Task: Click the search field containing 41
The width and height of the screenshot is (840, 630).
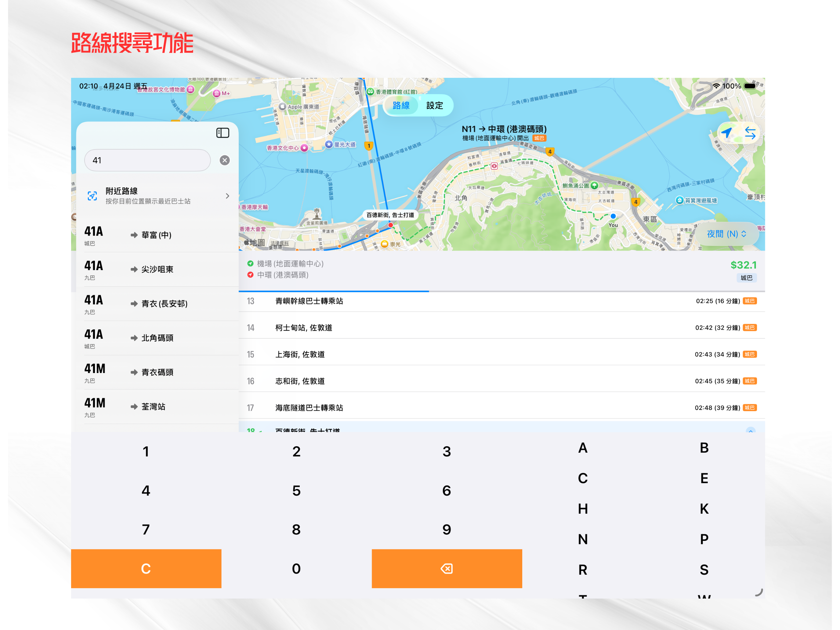Action: coord(147,160)
